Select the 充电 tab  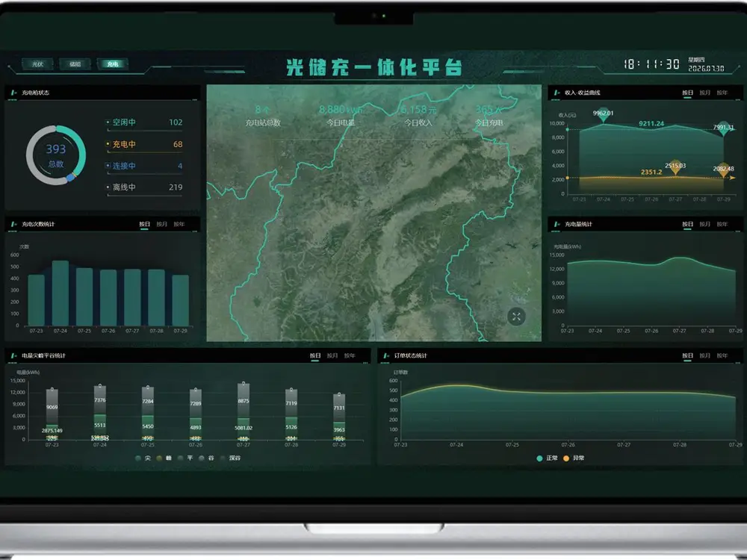click(113, 64)
